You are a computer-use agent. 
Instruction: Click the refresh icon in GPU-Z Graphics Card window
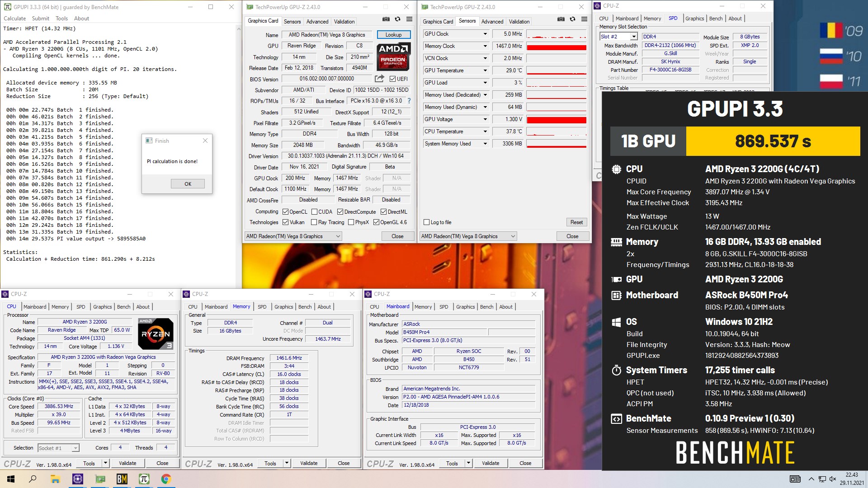pyautogui.click(x=397, y=19)
